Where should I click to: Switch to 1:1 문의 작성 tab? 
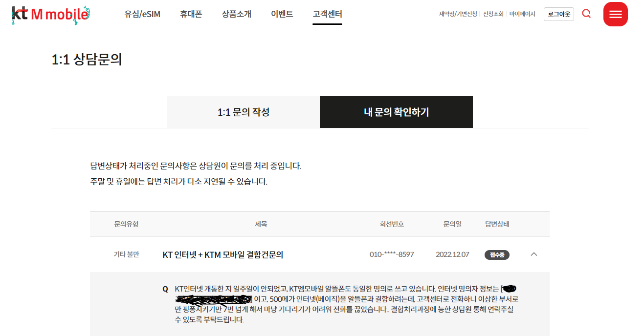(x=243, y=112)
